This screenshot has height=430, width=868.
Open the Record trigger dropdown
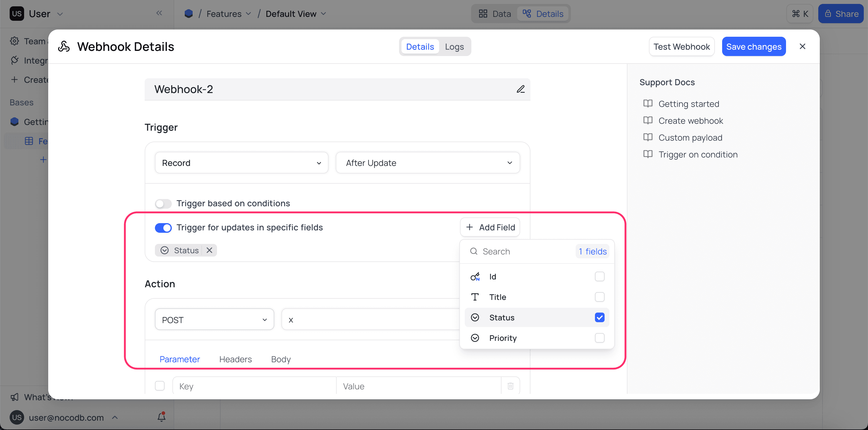[x=241, y=163]
